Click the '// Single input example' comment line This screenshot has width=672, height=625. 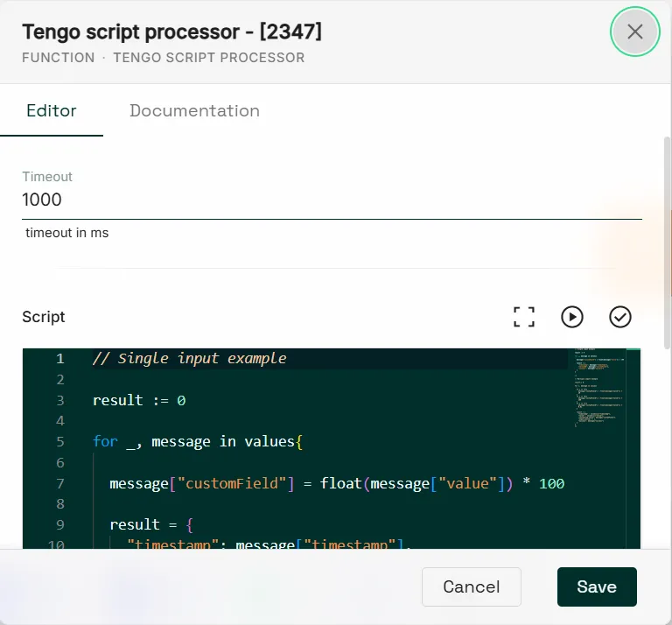pos(189,358)
